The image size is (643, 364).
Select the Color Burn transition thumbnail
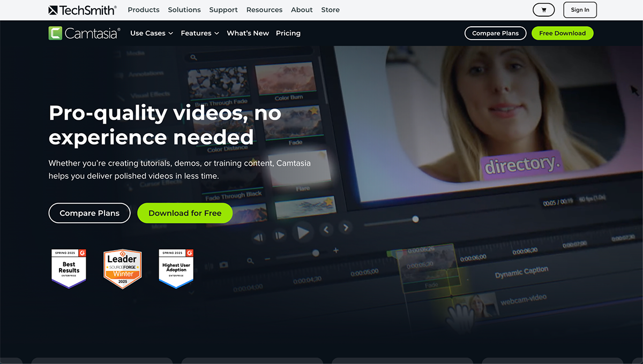pyautogui.click(x=286, y=78)
